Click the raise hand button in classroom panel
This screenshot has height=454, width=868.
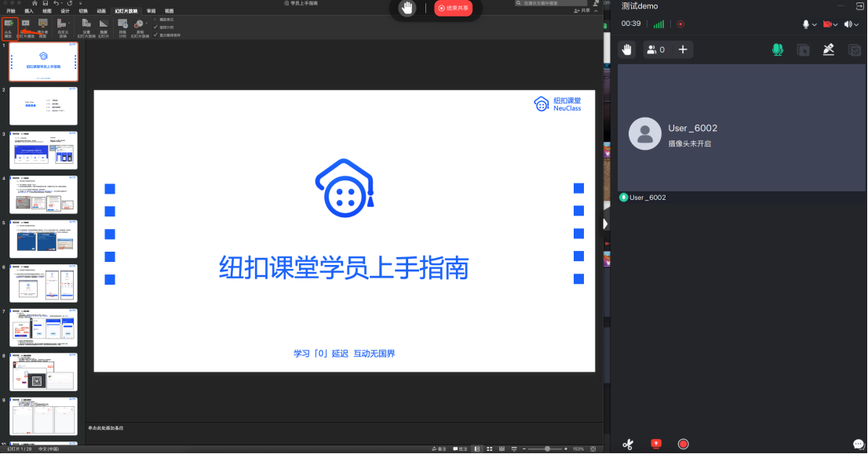[626, 49]
